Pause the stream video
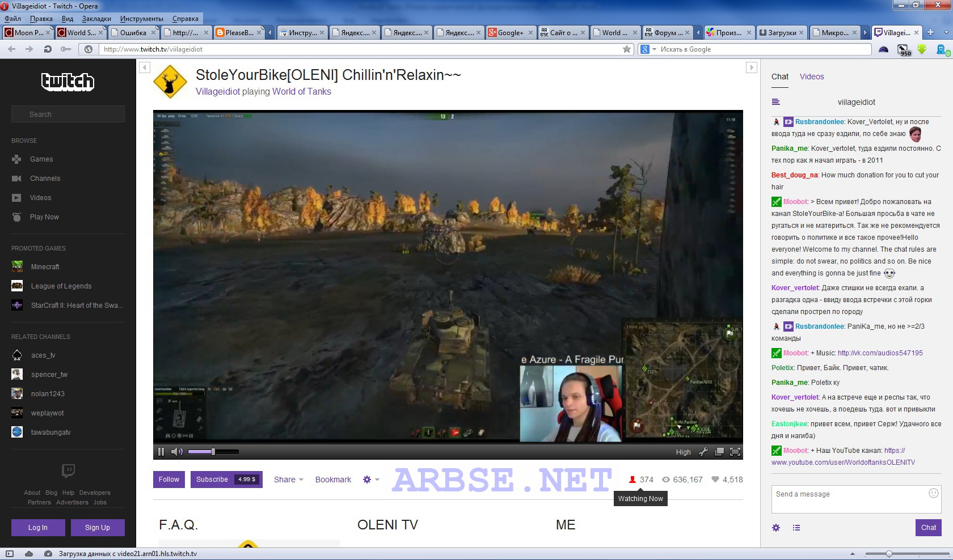 (x=161, y=452)
